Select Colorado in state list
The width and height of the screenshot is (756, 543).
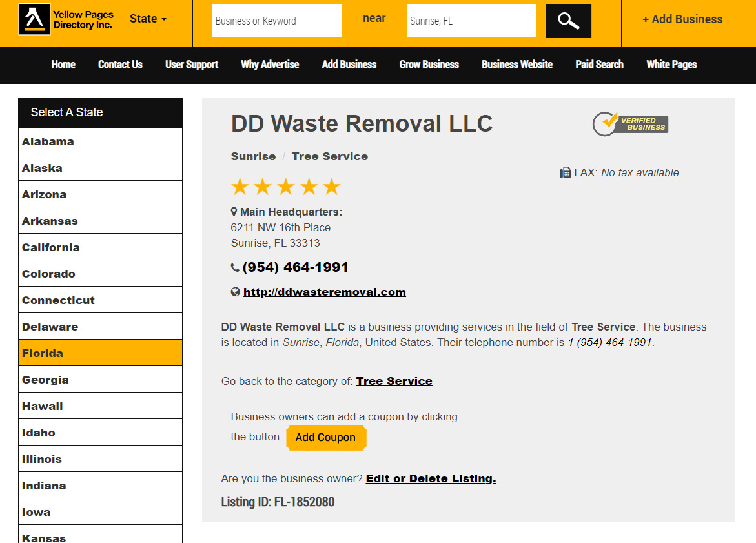(x=100, y=274)
